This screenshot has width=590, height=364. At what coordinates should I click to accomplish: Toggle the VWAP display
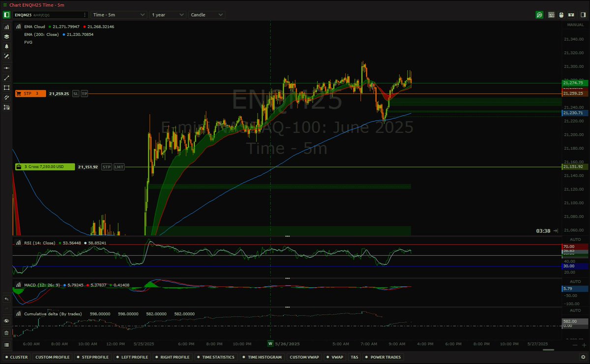tap(335, 357)
